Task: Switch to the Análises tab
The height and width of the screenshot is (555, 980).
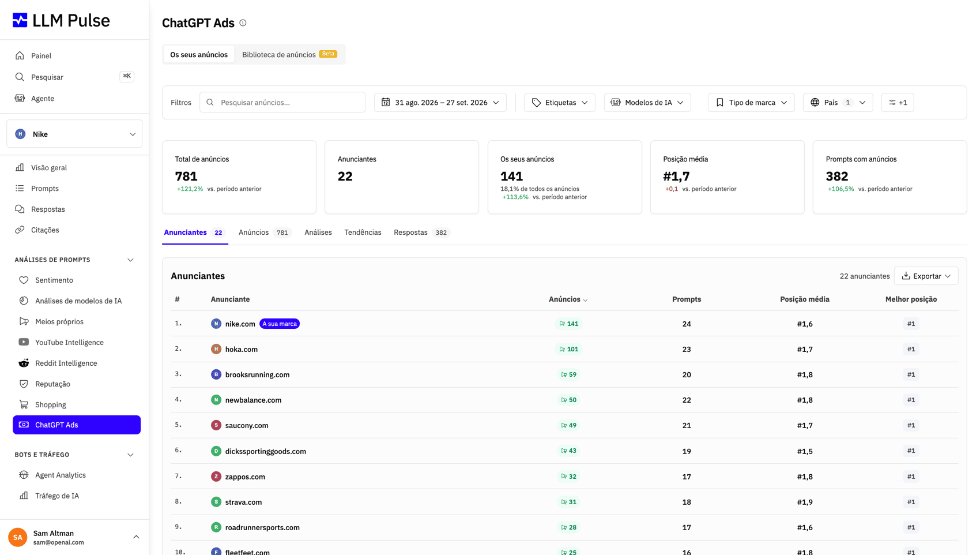Action: [318, 232]
